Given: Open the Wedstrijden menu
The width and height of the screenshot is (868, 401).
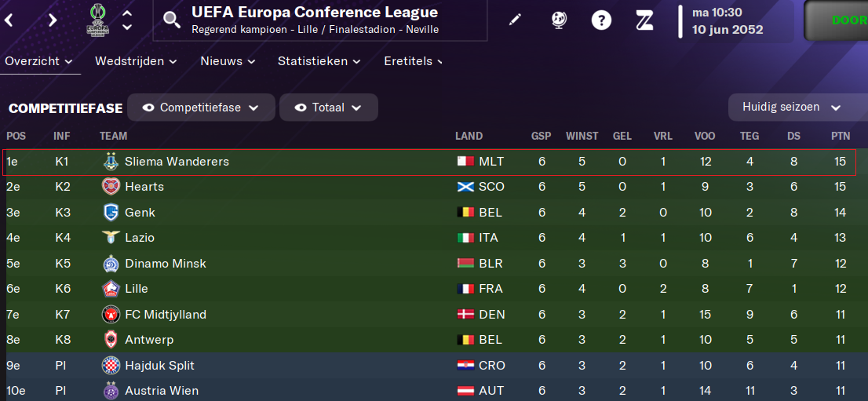Looking at the screenshot, I should pyautogui.click(x=136, y=61).
